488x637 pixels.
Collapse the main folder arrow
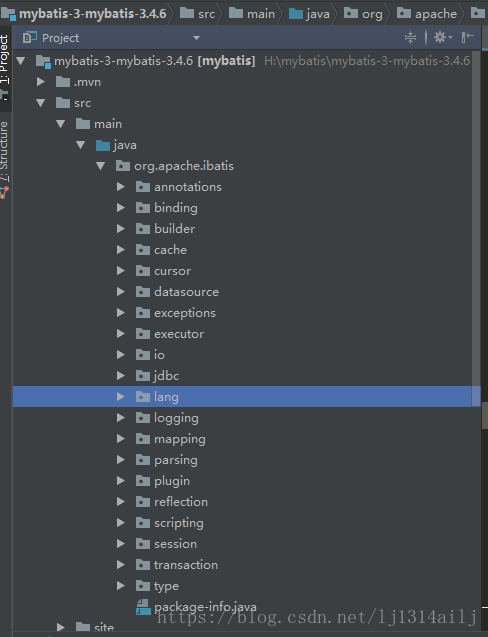tap(61, 124)
